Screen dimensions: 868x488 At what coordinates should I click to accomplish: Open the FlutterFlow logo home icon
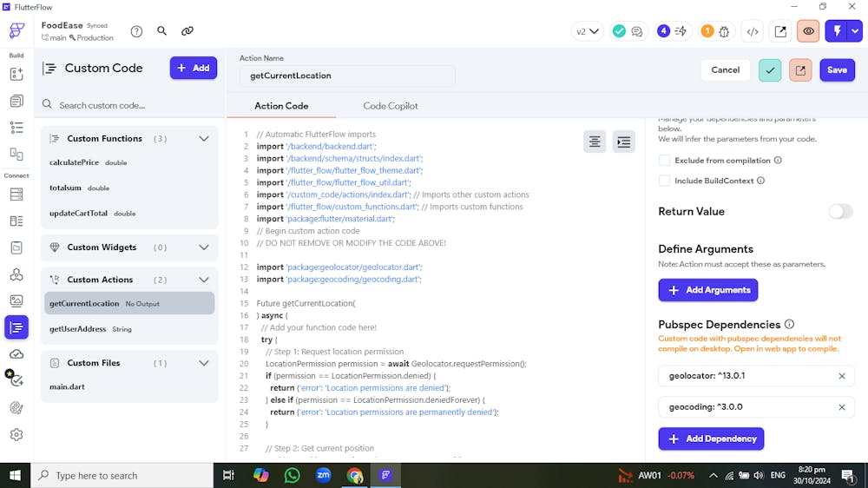(16, 30)
